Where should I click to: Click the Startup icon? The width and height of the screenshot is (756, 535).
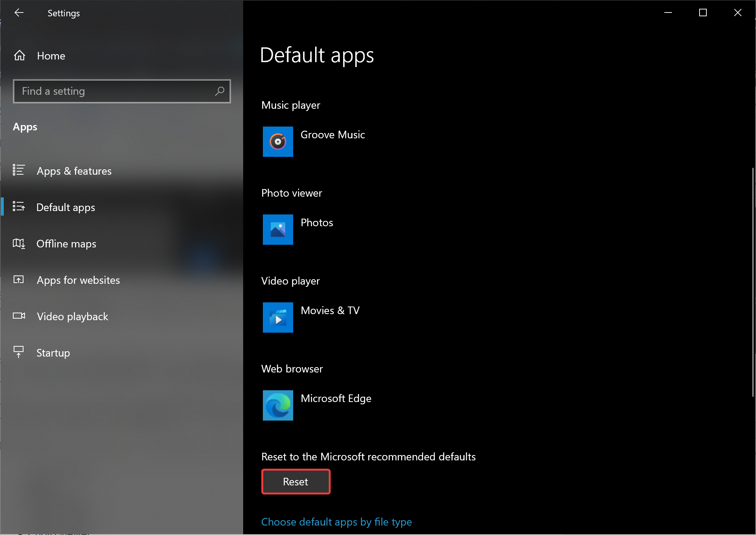pos(19,352)
